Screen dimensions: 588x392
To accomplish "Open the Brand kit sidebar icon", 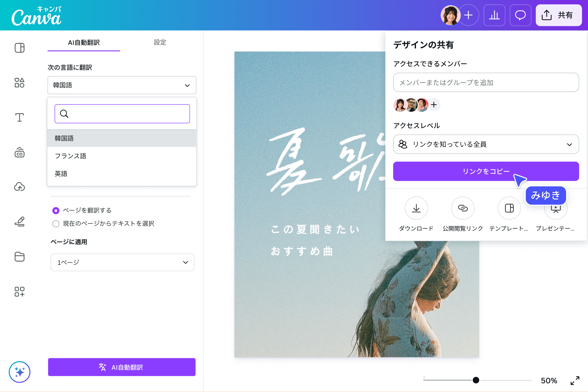I will (x=20, y=152).
